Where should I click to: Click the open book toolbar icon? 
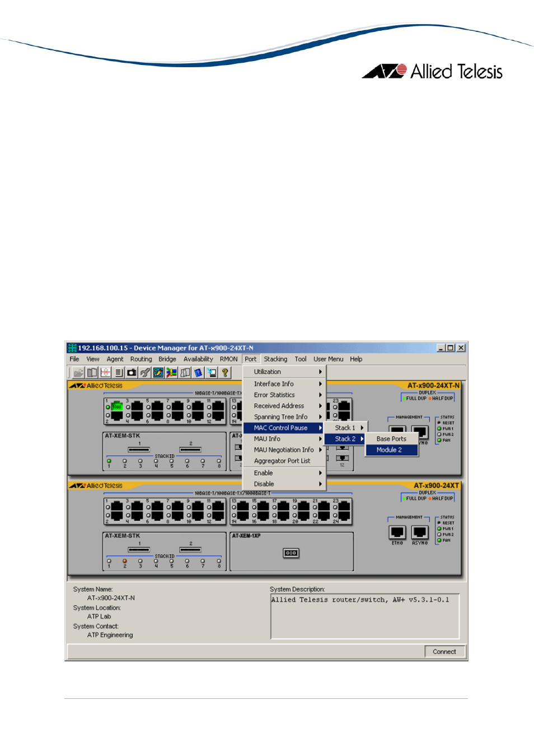click(92, 372)
